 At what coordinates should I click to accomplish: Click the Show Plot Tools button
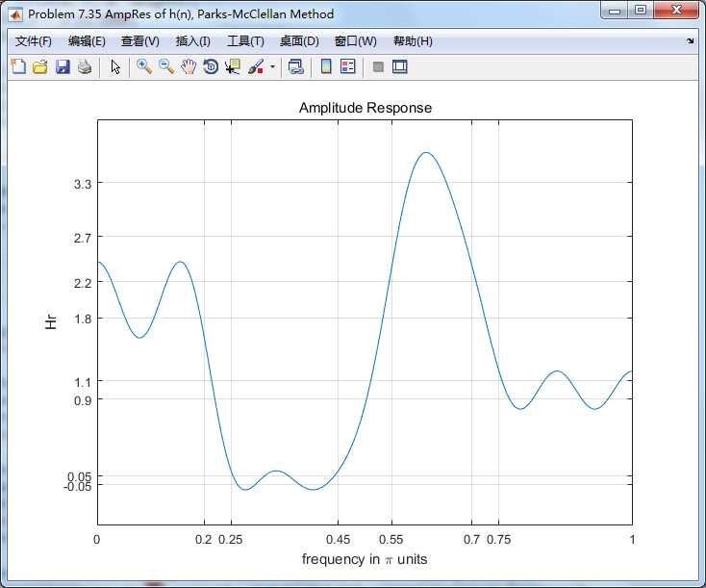(400, 66)
